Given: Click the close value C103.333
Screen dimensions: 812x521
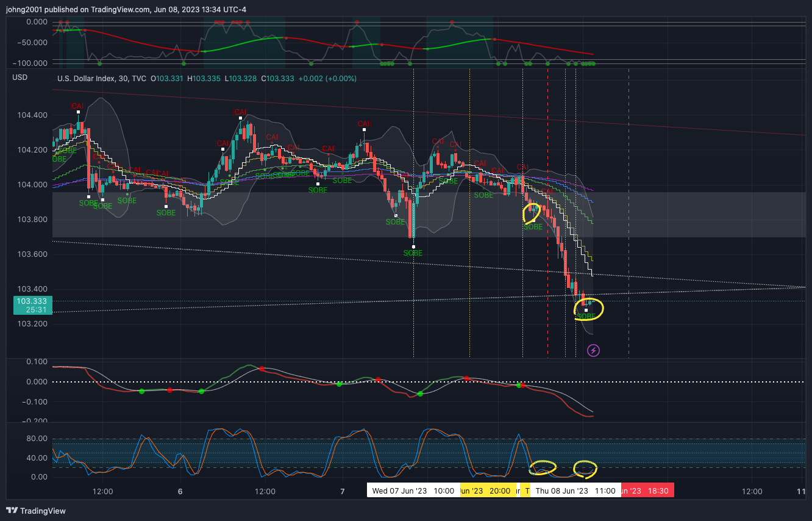Looking at the screenshot, I should pos(278,79).
